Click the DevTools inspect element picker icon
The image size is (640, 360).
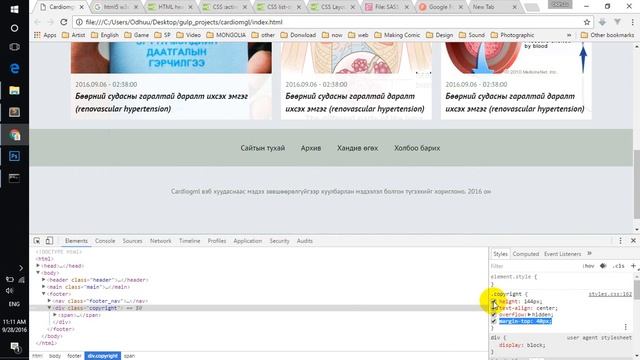click(x=37, y=241)
